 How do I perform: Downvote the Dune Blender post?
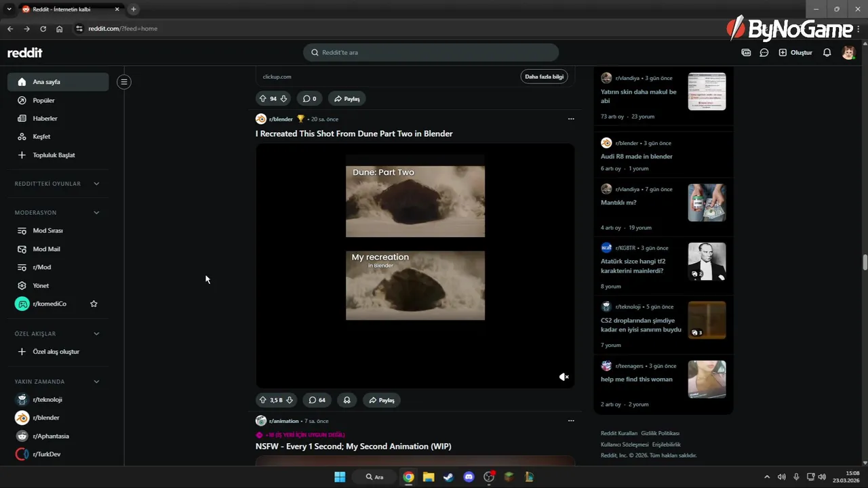[290, 400]
